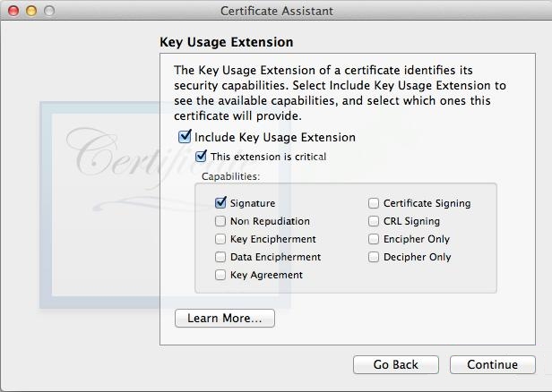Viewport: 552px width, 392px height.
Task: Turn on Decipher Only
Action: click(x=375, y=257)
